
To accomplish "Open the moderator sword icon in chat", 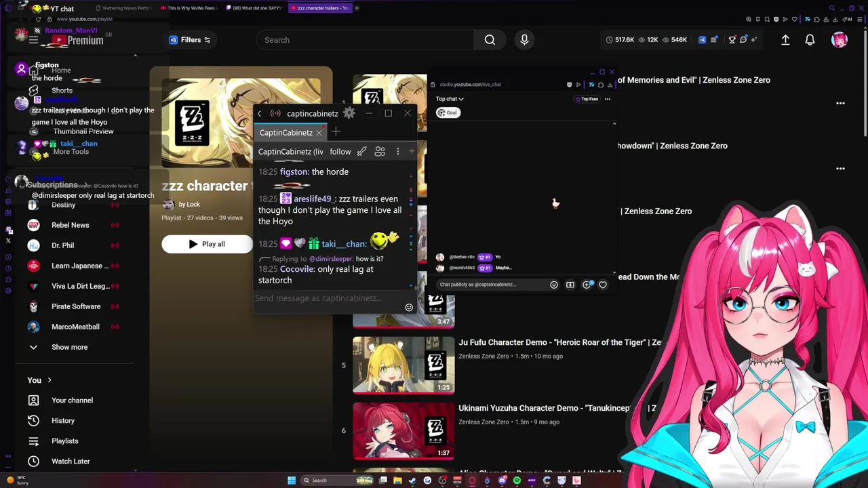I will 362,152.
